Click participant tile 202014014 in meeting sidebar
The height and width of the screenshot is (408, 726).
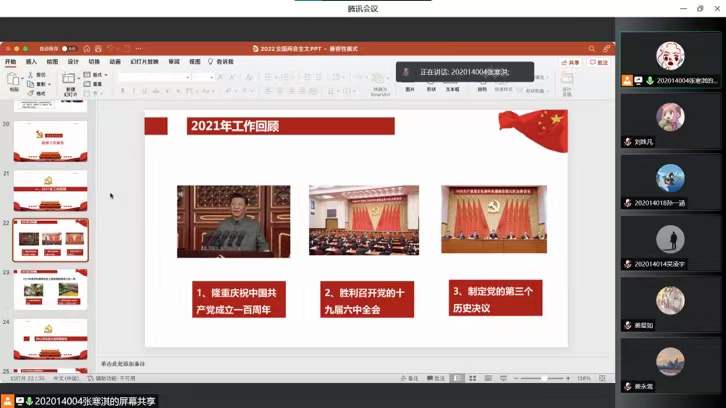(671, 244)
